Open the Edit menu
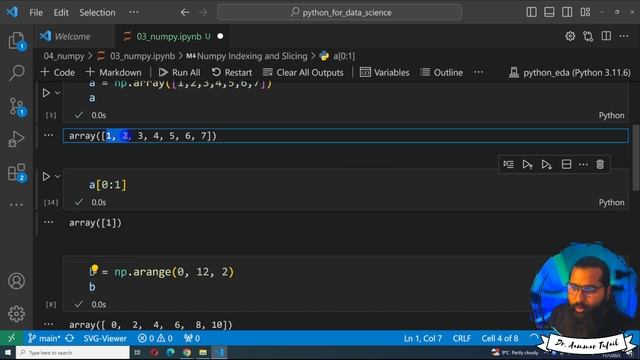The width and height of the screenshot is (640, 360). point(61,13)
